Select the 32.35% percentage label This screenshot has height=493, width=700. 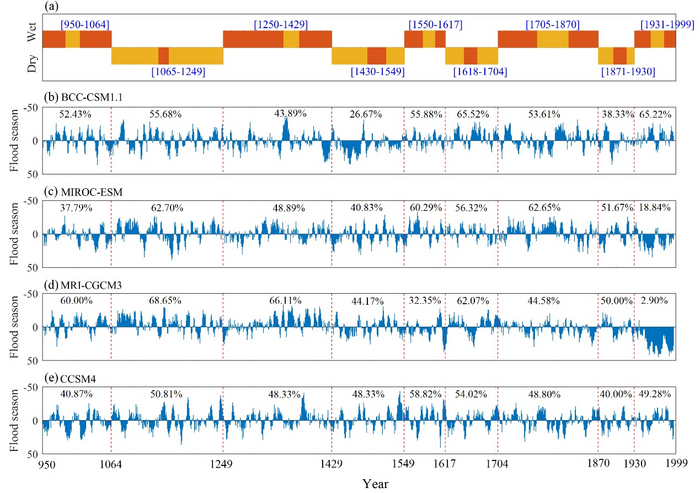coord(425,301)
